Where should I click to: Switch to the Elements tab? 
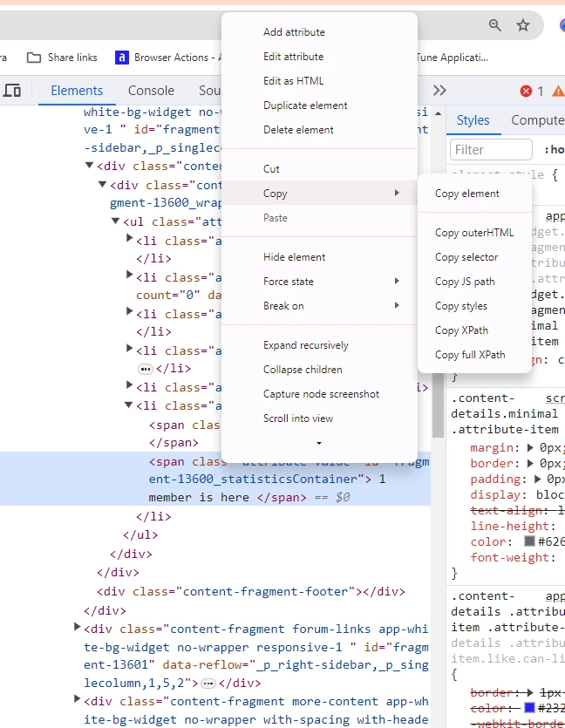click(77, 91)
